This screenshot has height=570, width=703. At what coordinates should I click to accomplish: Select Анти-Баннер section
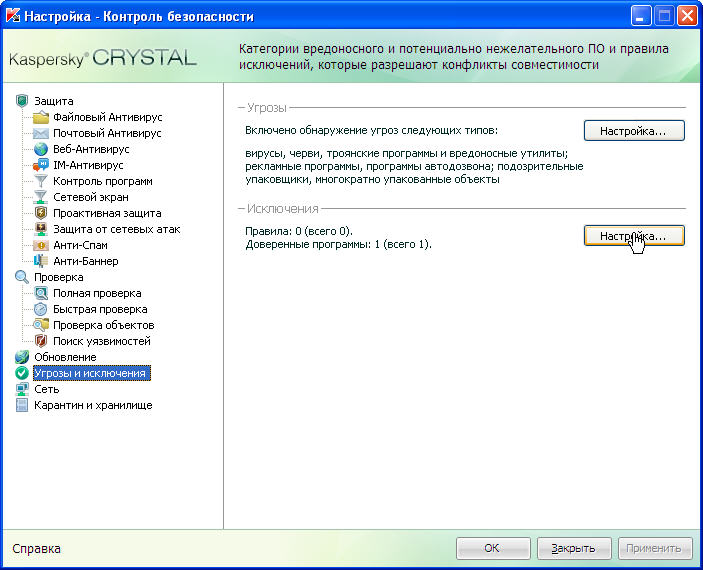point(86,261)
